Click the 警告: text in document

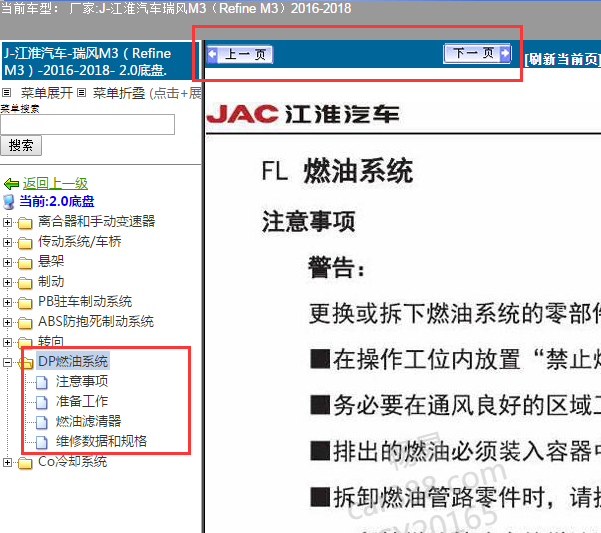(337, 267)
